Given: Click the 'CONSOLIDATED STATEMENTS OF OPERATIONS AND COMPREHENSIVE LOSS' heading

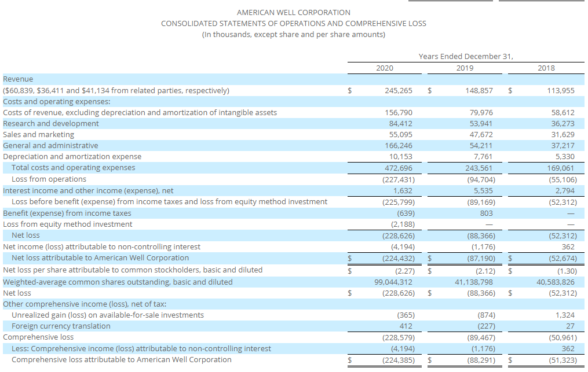Looking at the screenshot, I should coord(294,23).
